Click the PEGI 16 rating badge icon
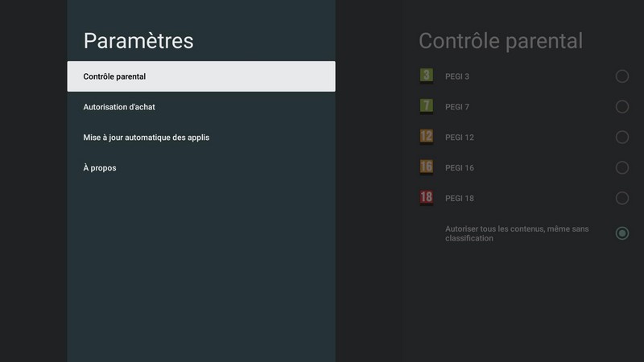 pyautogui.click(x=427, y=167)
